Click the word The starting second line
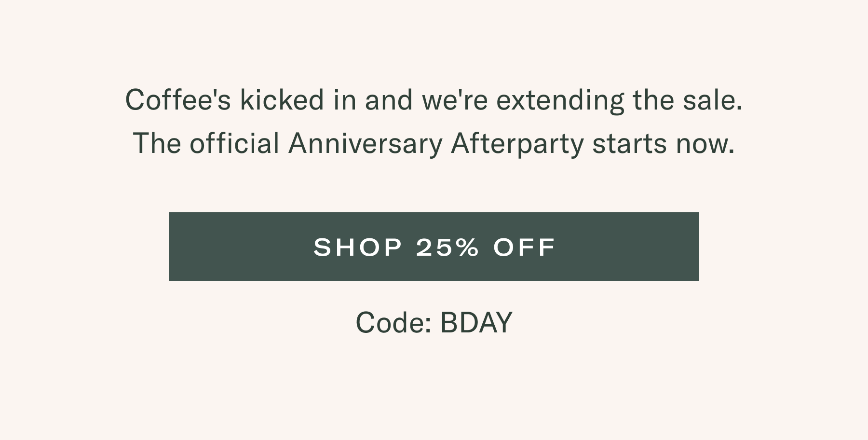868x440 pixels. (156, 143)
